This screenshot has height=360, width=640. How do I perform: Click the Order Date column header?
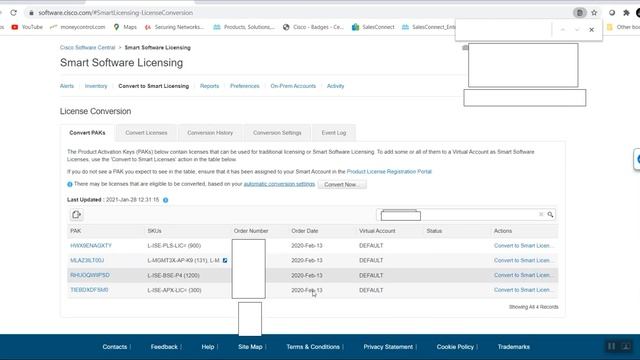coord(304,231)
